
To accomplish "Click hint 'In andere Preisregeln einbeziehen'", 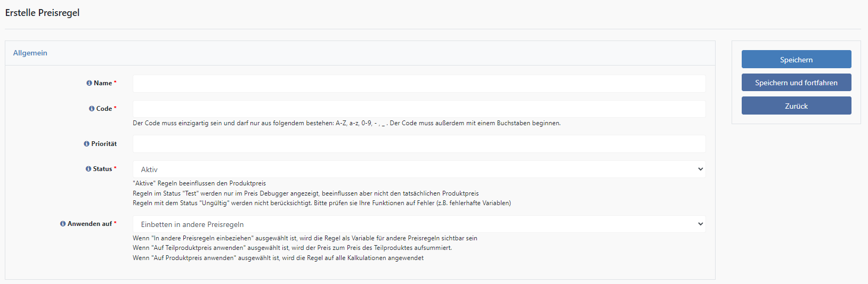I will pyautogui.click(x=305, y=238).
